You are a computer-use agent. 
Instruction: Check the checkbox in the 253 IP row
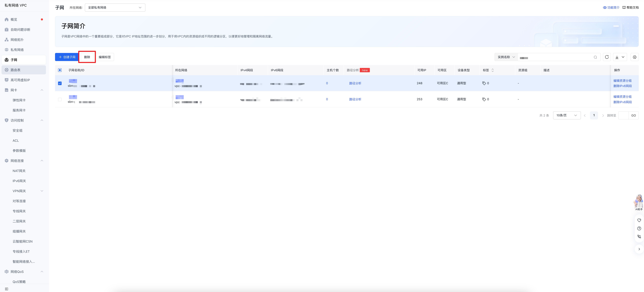pos(60,99)
